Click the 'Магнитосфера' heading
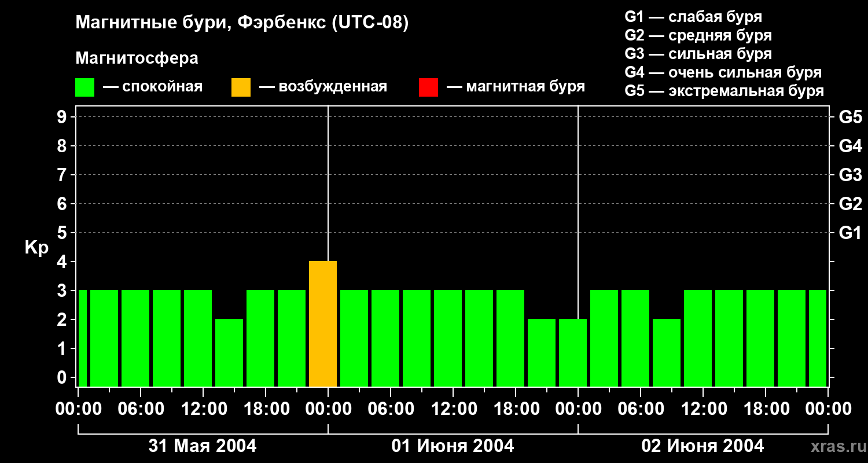The width and height of the screenshot is (868, 463). pyautogui.click(x=137, y=58)
